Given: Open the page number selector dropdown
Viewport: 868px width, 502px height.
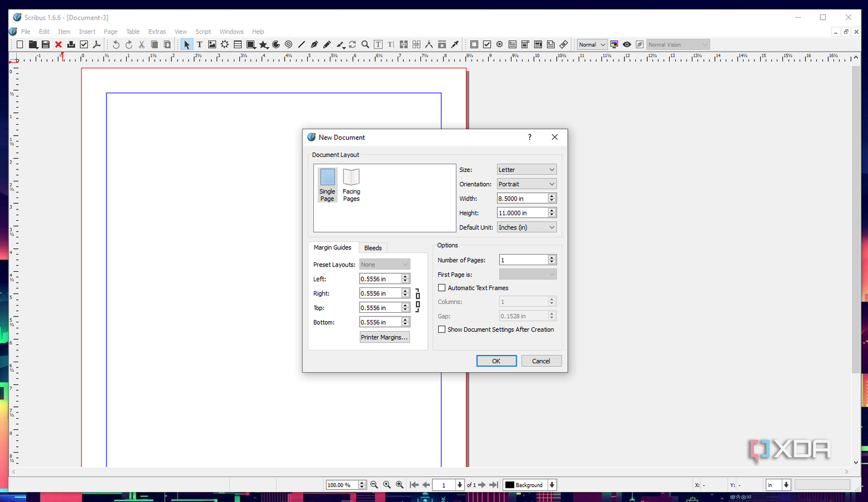Looking at the screenshot, I should click(460, 485).
